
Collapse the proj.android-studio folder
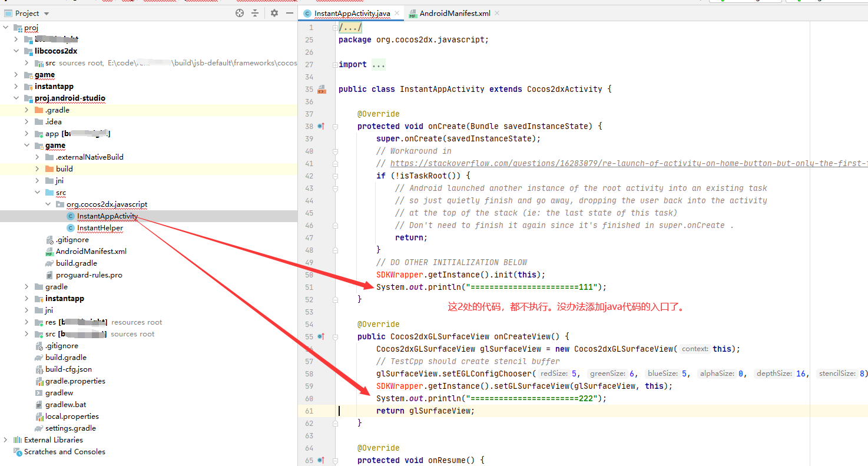16,98
